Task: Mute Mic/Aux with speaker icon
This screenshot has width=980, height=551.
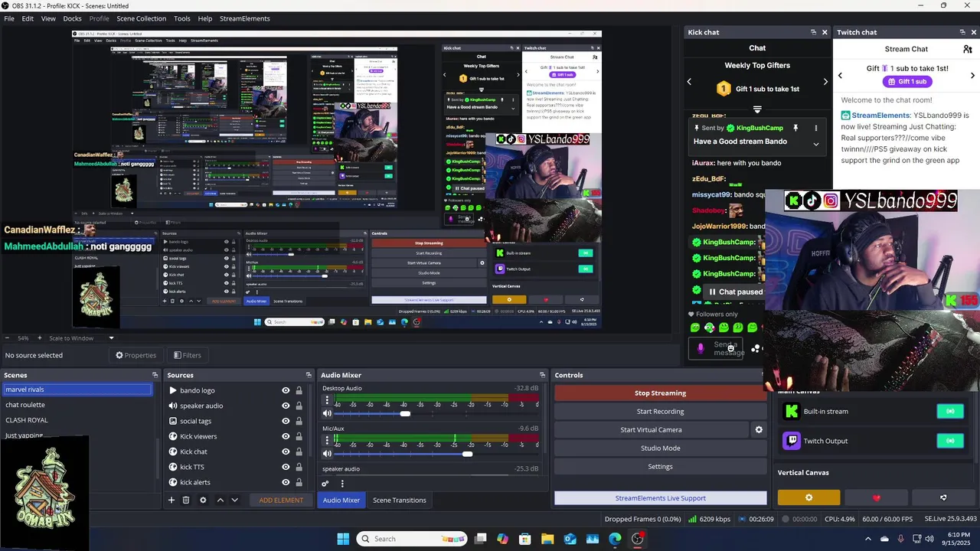Action: [x=328, y=454]
